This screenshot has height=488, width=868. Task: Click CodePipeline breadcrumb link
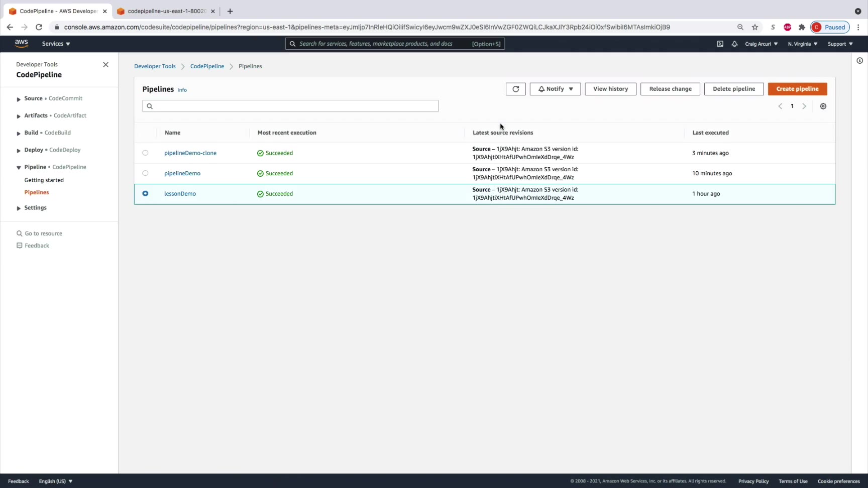click(207, 66)
